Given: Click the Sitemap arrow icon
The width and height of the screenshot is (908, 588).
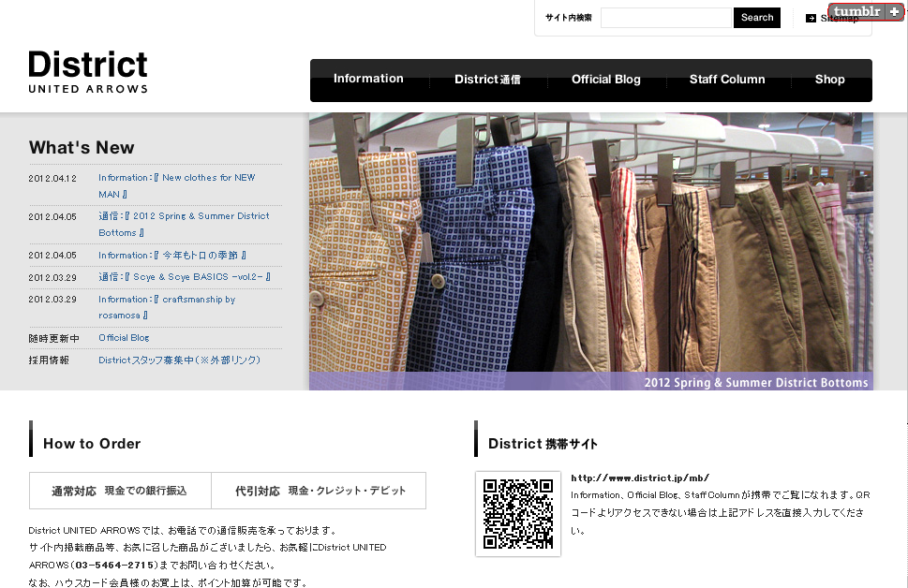Looking at the screenshot, I should tap(811, 19).
